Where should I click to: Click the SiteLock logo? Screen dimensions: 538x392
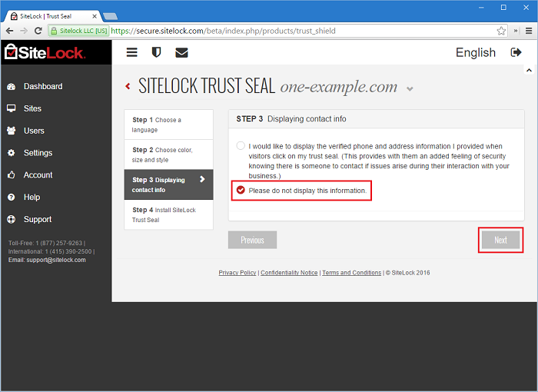45,52
